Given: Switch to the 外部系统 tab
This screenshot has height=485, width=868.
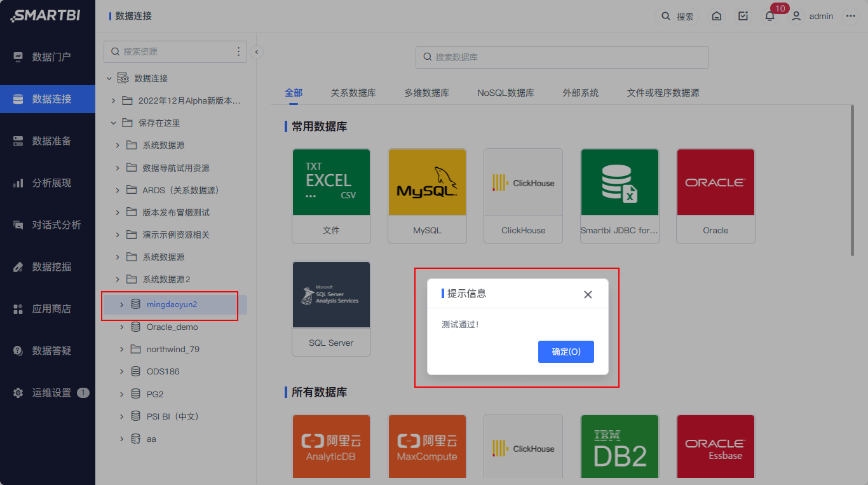Looking at the screenshot, I should tap(581, 93).
